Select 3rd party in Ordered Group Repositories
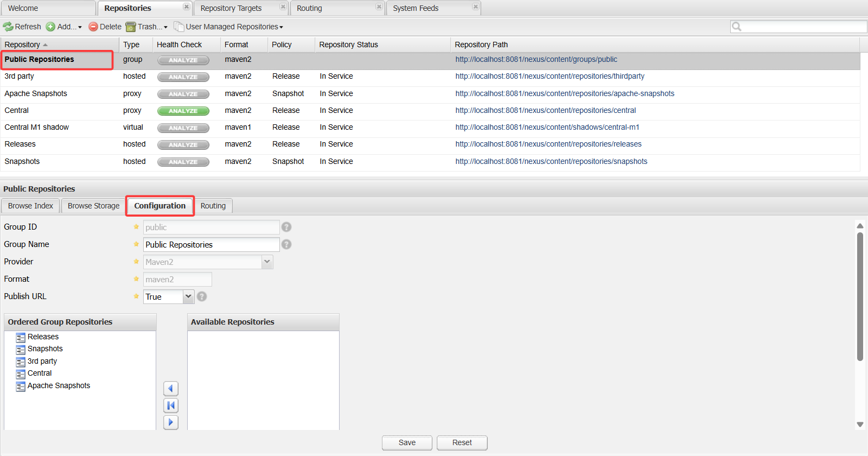This screenshot has width=868, height=456. [x=42, y=361]
